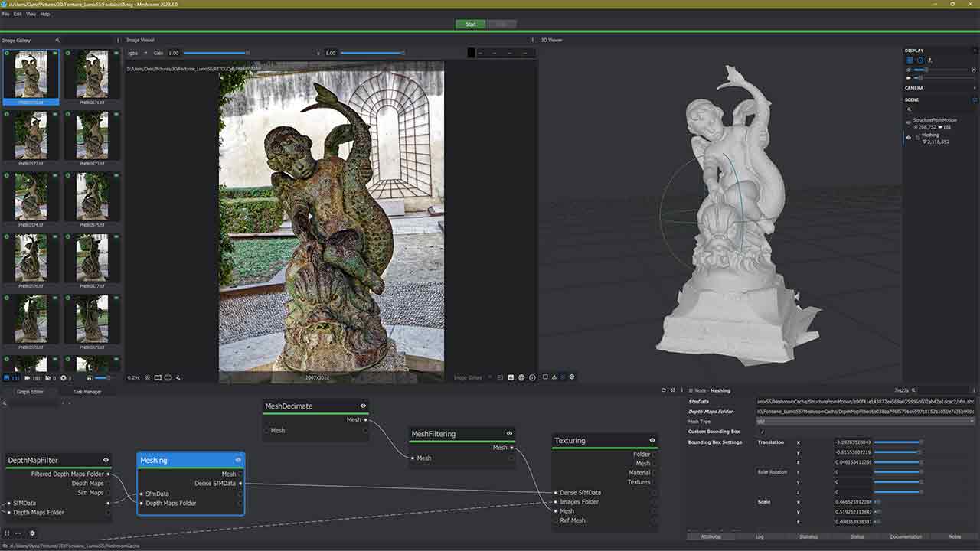
Task: Click the search icon in Image Gallery
Action: pyautogui.click(x=57, y=40)
